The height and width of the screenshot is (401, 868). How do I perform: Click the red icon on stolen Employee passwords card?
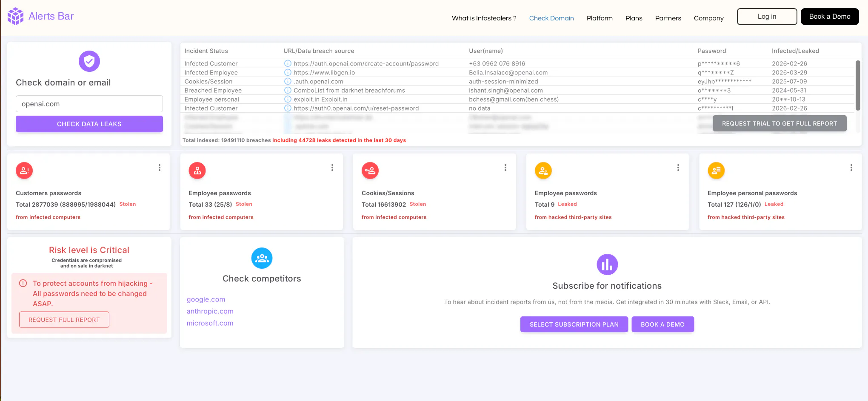pos(197,171)
